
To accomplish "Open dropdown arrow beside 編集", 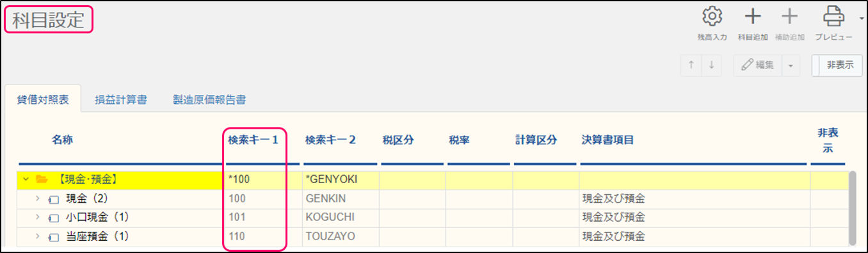I will (x=791, y=65).
